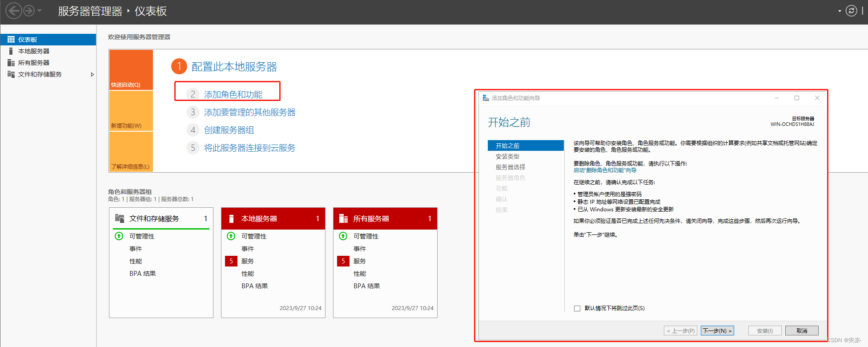Tick the 默认情况下将跳过此页(S) checkbox

577,308
